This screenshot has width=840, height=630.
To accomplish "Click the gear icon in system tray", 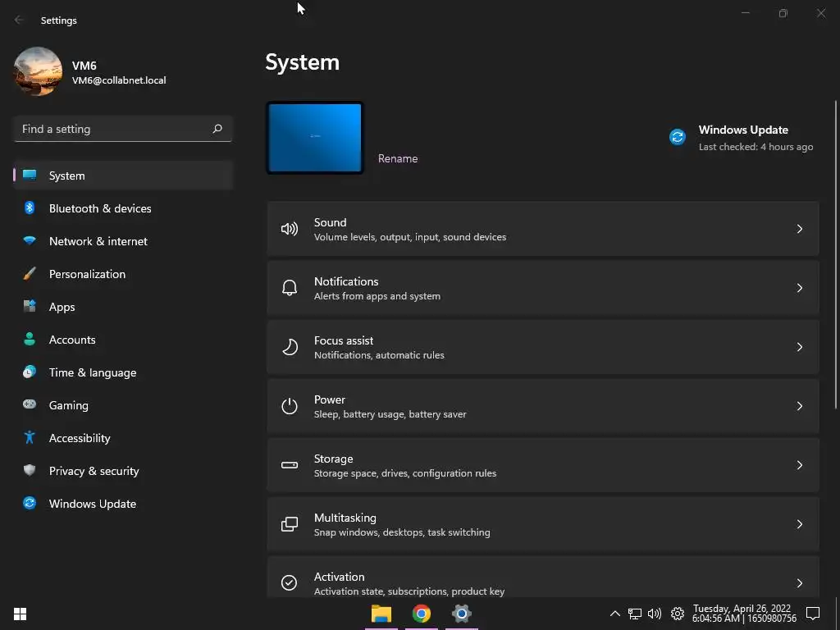I will coord(677,614).
